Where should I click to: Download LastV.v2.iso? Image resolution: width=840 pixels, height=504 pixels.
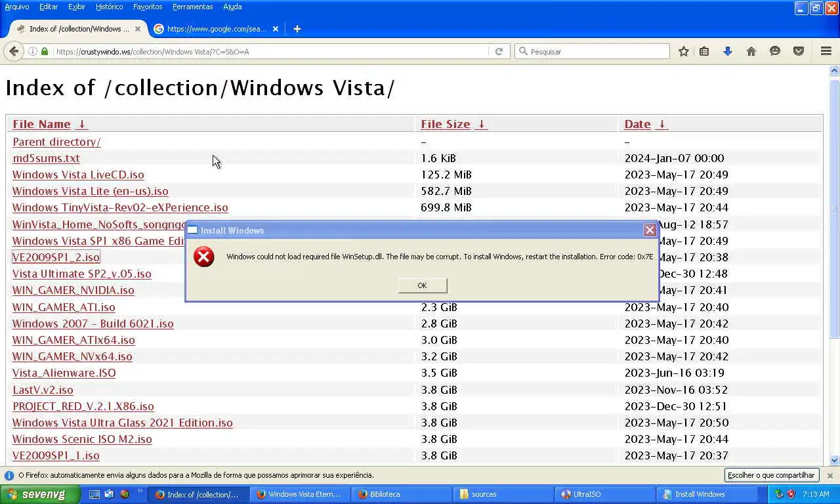pyautogui.click(x=43, y=390)
